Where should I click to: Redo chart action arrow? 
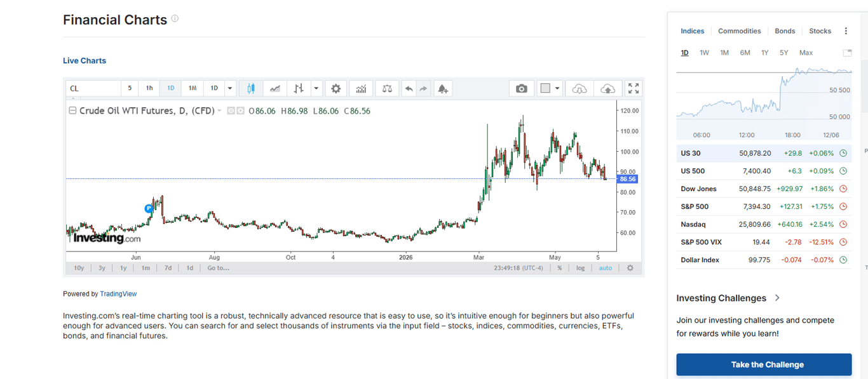tap(423, 88)
